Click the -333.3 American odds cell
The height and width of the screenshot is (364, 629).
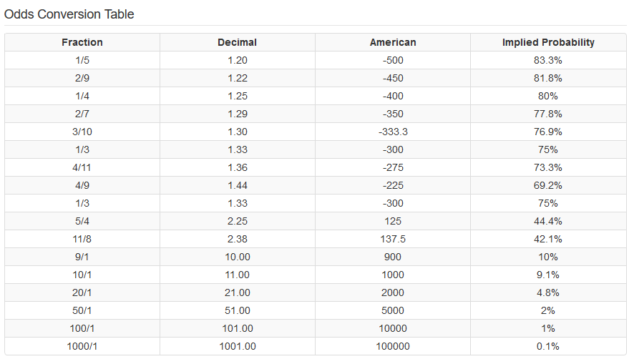393,132
